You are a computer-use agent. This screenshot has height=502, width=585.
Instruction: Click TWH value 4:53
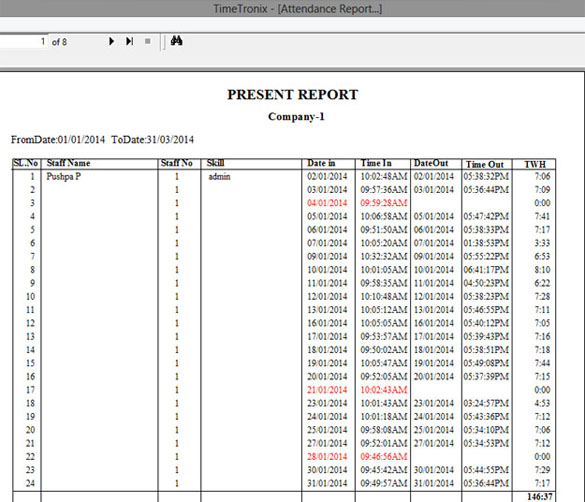point(542,404)
